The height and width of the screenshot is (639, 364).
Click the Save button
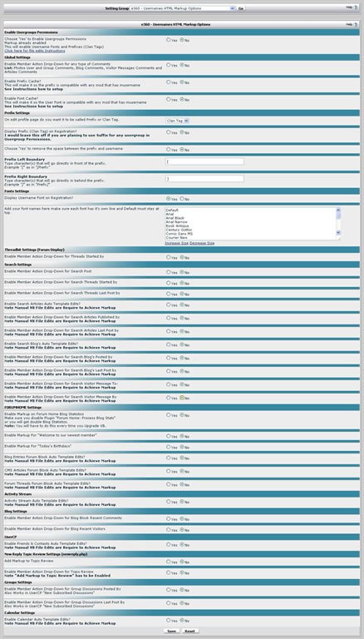coord(172,631)
